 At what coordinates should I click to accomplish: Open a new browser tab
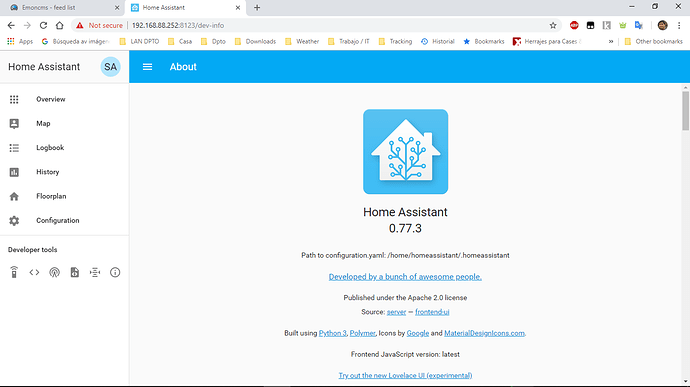click(x=257, y=8)
